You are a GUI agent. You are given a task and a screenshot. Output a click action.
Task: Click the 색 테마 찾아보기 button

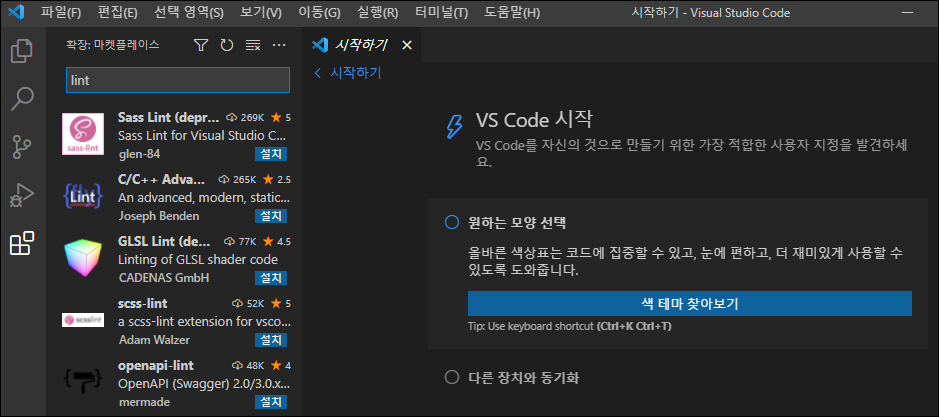pos(689,303)
